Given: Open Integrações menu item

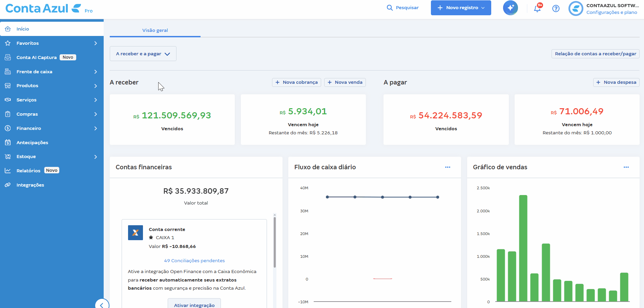Looking at the screenshot, I should [52, 185].
